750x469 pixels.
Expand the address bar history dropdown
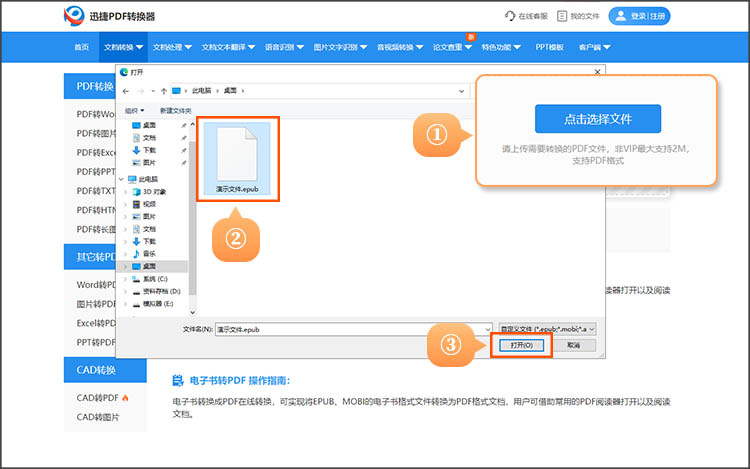(x=461, y=91)
